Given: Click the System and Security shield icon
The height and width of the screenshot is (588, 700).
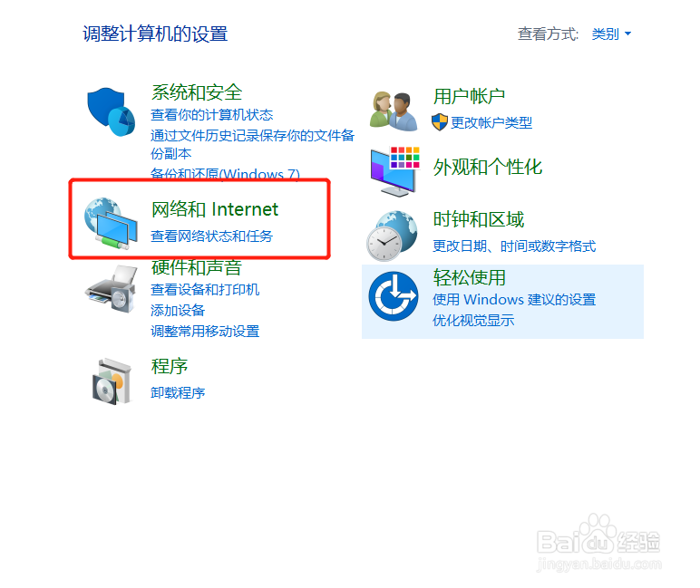Looking at the screenshot, I should (112, 111).
